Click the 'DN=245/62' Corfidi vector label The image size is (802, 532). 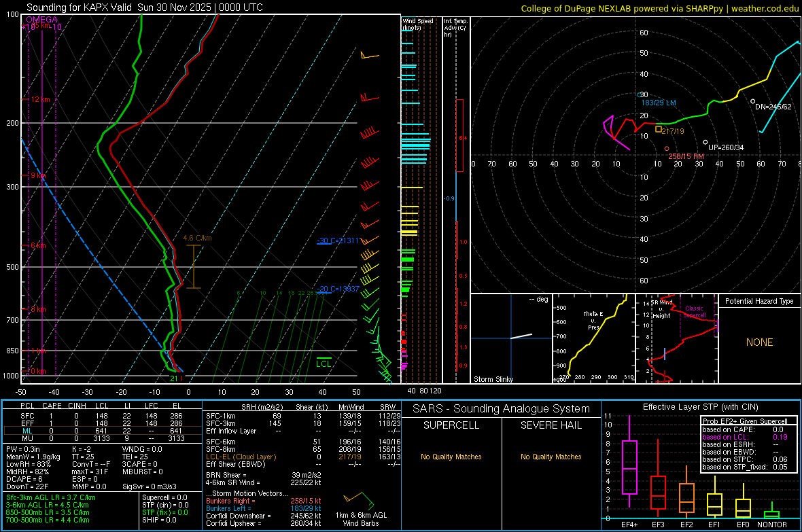[x=773, y=107]
